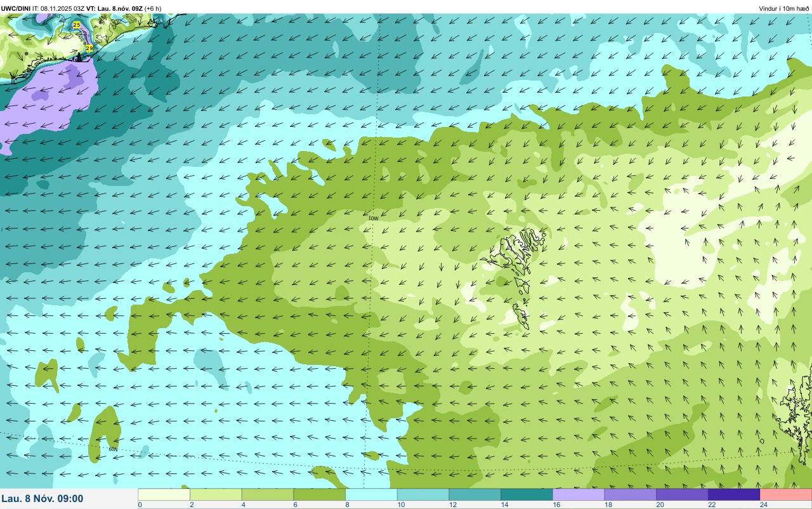Image resolution: width=812 pixels, height=509 pixels.
Task: Click the legend scale number 24
Action: [x=763, y=505]
